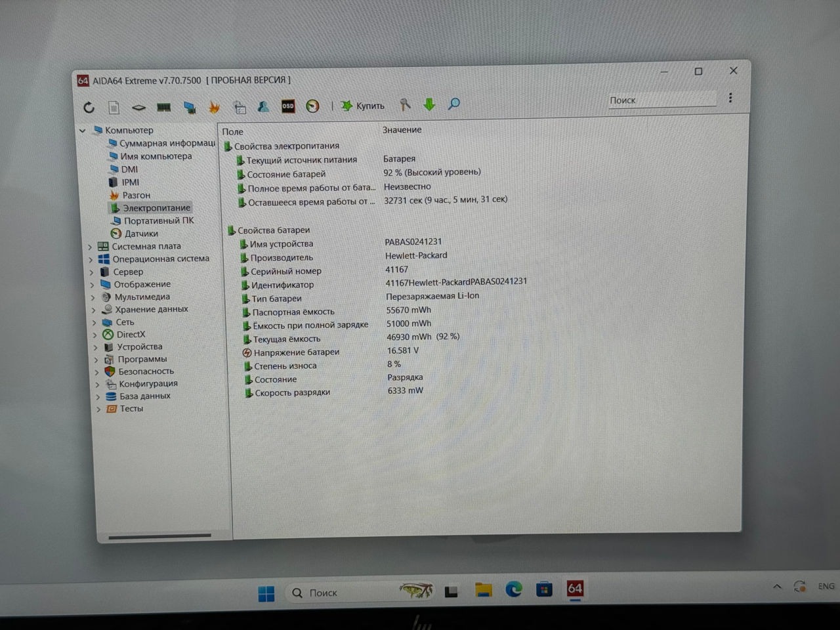The height and width of the screenshot is (630, 840).
Task: Expand the Операционная система node
Action: (x=91, y=259)
